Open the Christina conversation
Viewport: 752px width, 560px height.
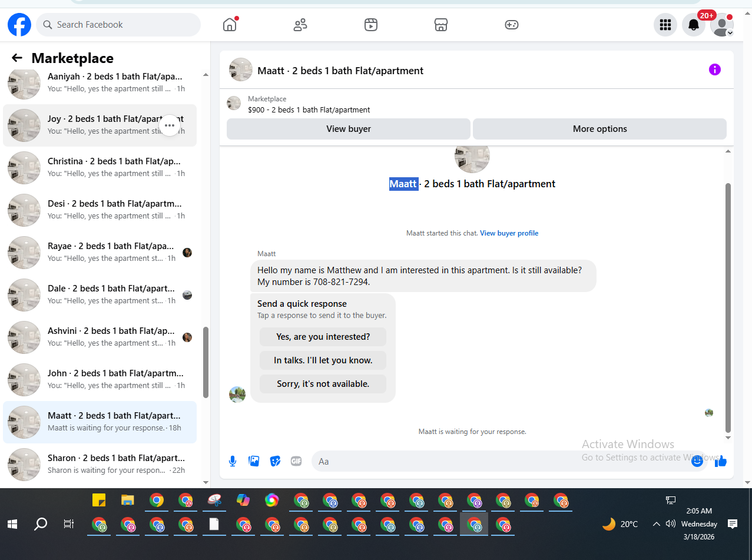[x=100, y=168]
